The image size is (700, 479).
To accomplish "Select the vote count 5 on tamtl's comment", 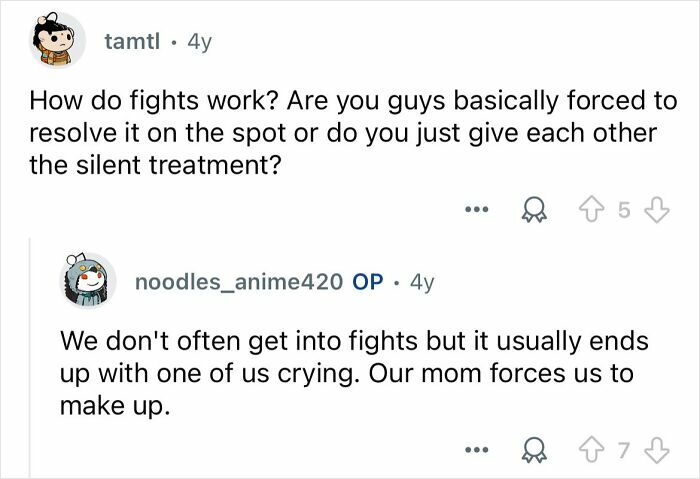I will 624,210.
